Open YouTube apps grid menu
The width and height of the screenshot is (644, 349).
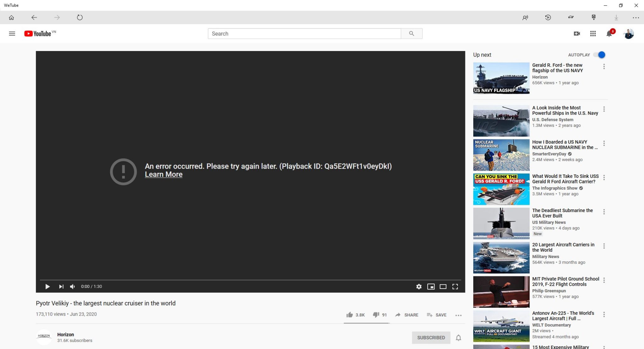pyautogui.click(x=593, y=34)
